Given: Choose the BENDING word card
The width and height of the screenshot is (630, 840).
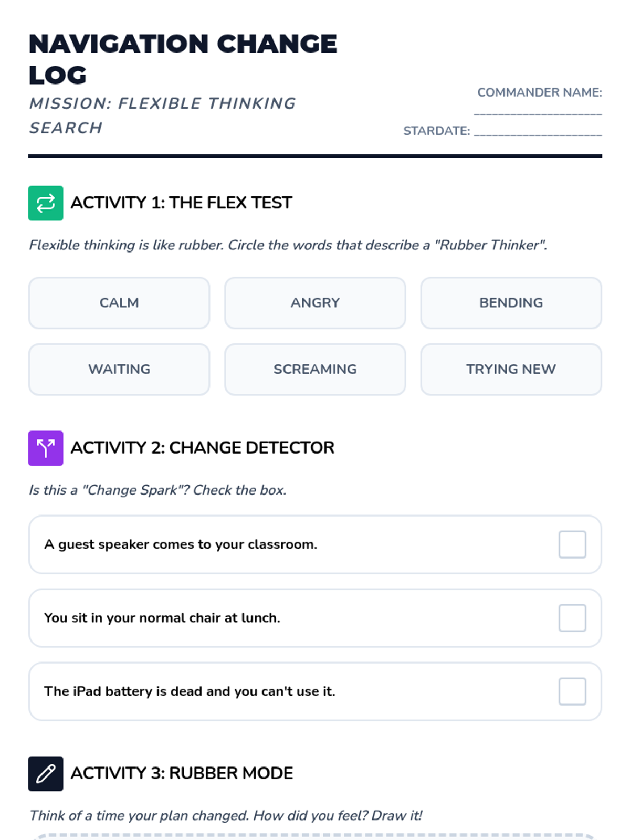Looking at the screenshot, I should 511,303.
